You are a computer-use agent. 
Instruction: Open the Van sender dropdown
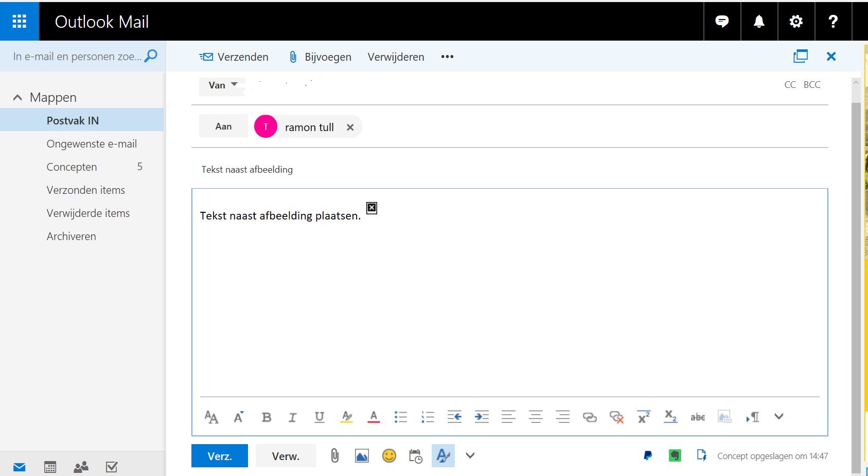pyautogui.click(x=222, y=85)
